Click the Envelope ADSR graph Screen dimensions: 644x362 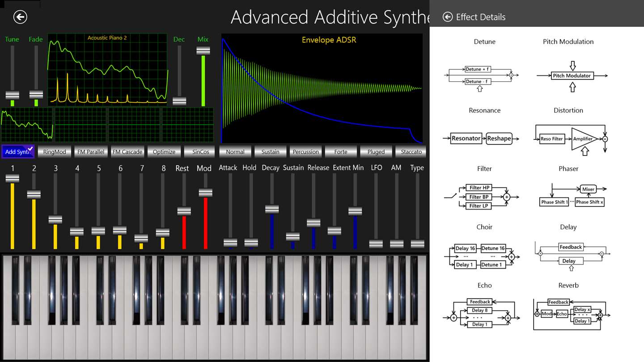point(322,88)
